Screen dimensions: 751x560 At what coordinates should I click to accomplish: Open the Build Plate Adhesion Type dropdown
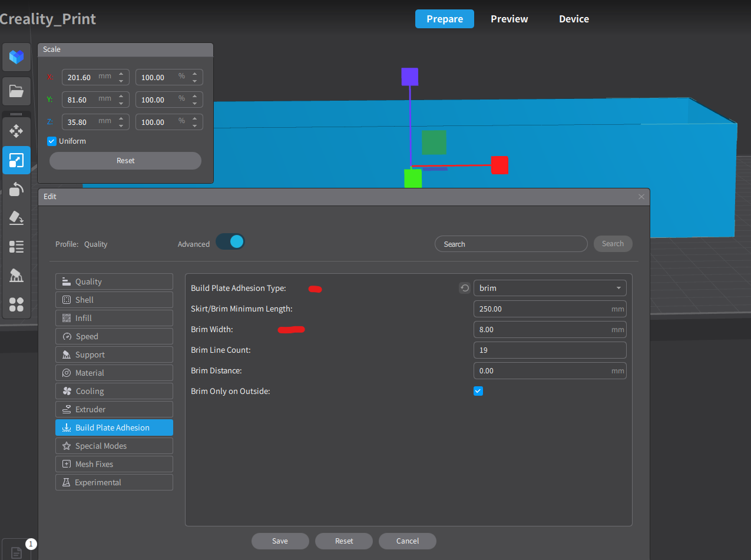point(550,288)
